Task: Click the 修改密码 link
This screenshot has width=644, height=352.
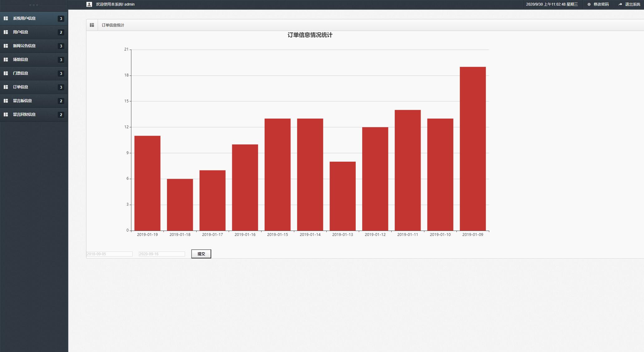Action: click(x=601, y=4)
